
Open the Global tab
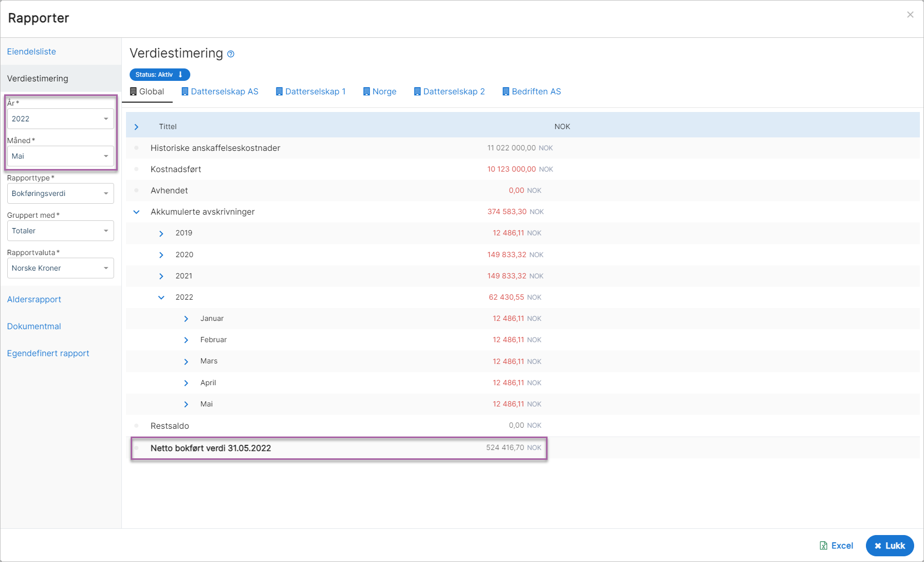pos(147,91)
